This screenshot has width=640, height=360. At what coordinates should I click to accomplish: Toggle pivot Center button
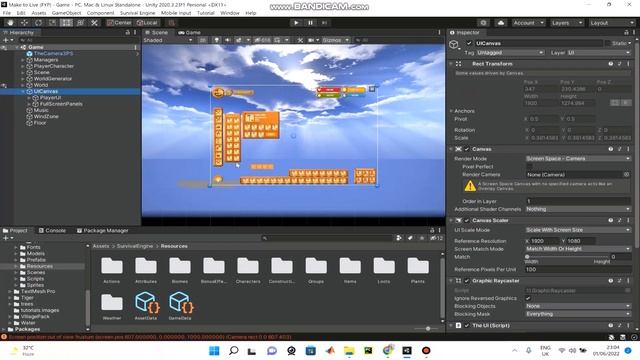tap(119, 23)
